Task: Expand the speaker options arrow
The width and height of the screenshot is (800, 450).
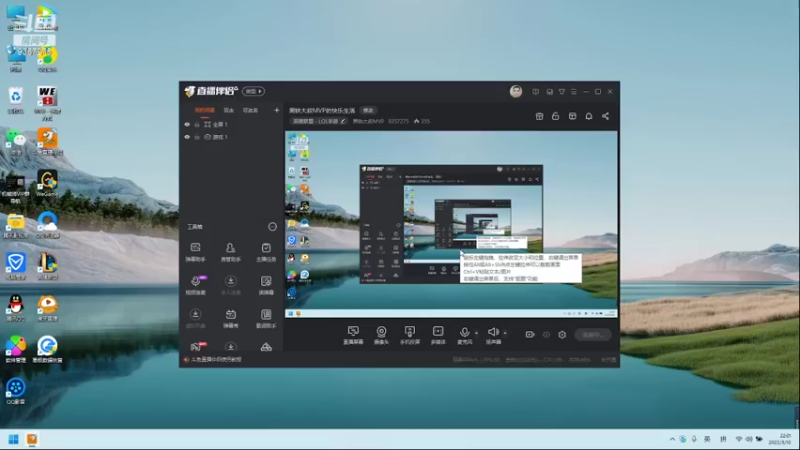Action: tap(505, 333)
